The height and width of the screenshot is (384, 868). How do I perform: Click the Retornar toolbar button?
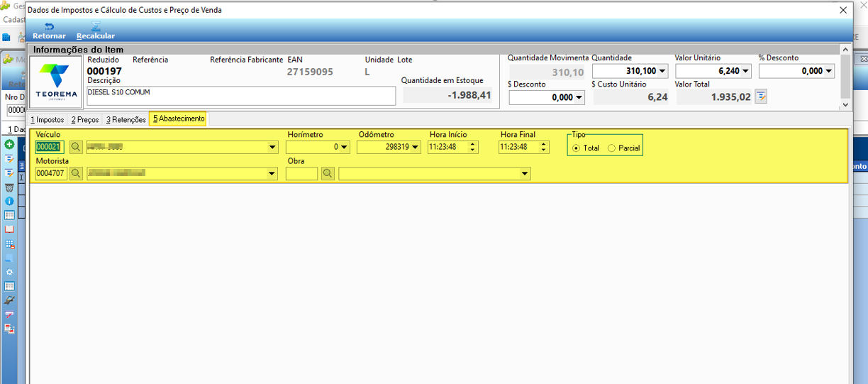(x=49, y=31)
